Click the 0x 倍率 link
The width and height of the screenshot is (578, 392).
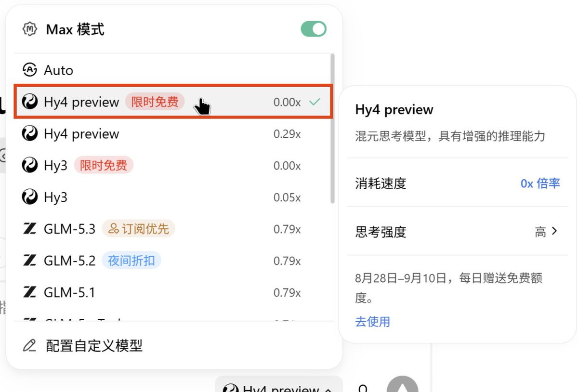[x=540, y=183]
